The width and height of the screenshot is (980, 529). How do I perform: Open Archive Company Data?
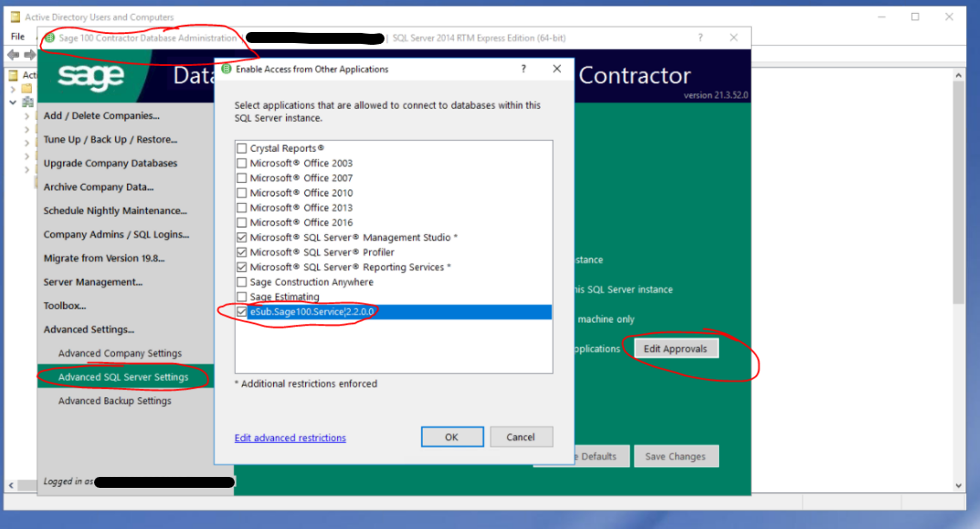tap(98, 187)
